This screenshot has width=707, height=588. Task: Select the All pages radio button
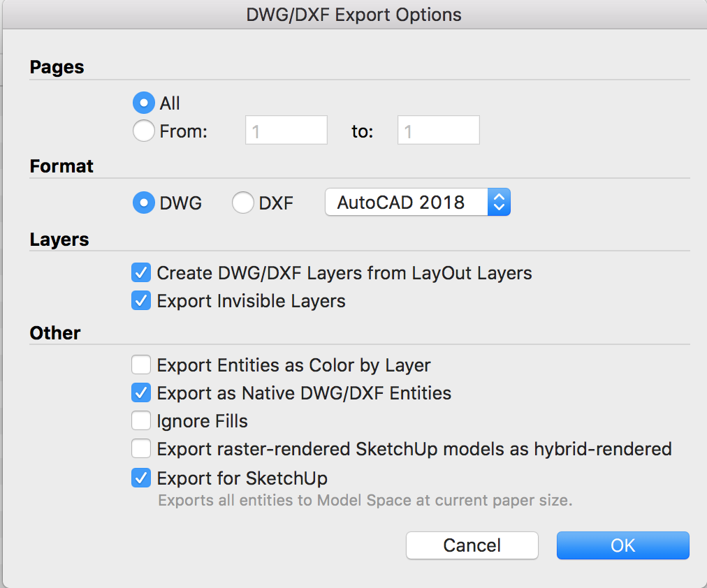[144, 103]
